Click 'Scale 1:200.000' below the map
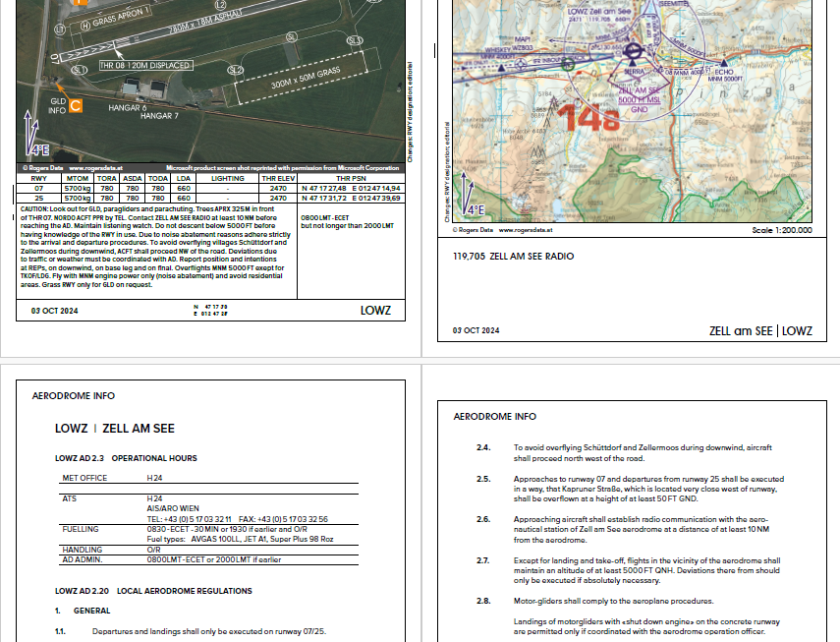Viewport: 840px width, 642px height. point(782,230)
